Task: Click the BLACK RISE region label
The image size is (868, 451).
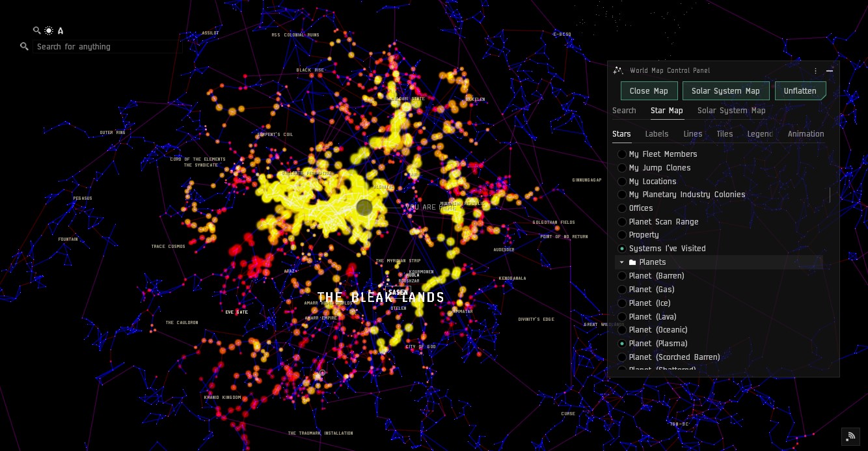Action: (x=310, y=70)
